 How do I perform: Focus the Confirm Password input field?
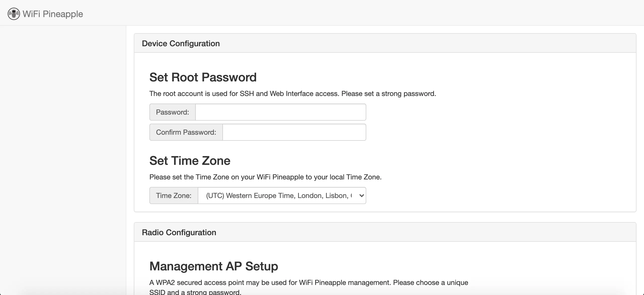[294, 132]
